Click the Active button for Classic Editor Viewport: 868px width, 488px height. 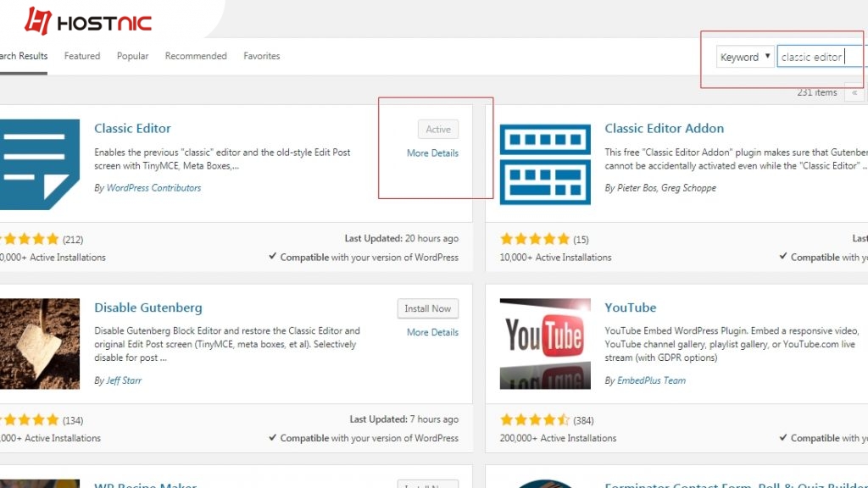(438, 129)
